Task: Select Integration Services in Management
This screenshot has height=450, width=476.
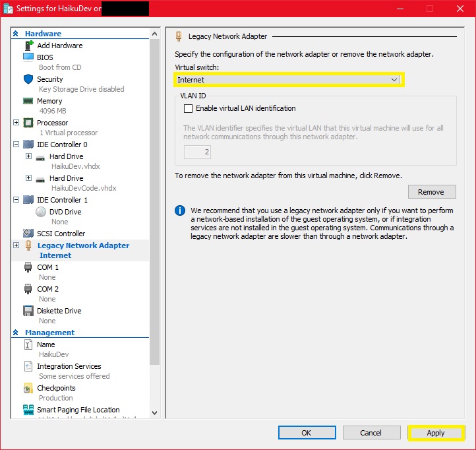Action: click(69, 366)
